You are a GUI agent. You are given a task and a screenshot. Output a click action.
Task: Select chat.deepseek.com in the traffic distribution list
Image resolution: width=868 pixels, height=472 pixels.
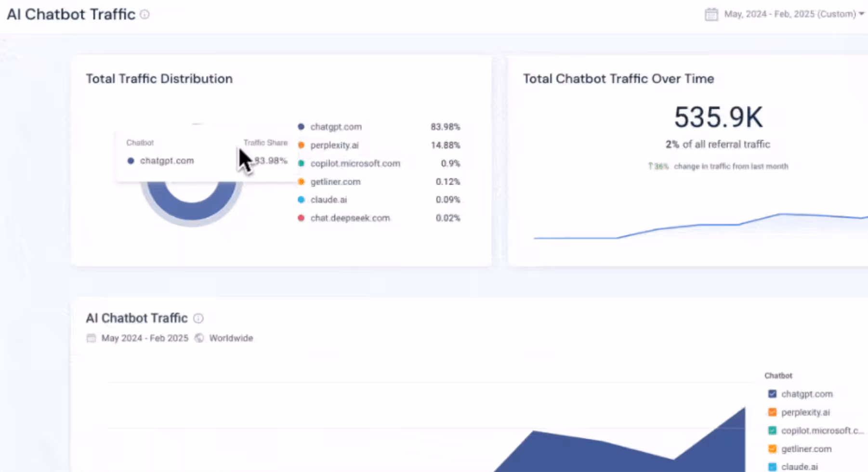[x=350, y=218]
